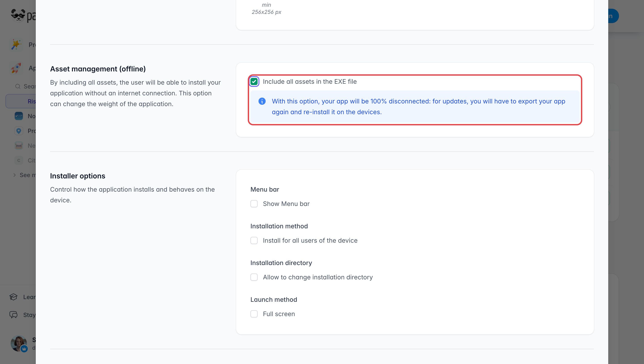Click the user avatar photo
Viewport: 644px width, 364px height.
click(x=19, y=343)
